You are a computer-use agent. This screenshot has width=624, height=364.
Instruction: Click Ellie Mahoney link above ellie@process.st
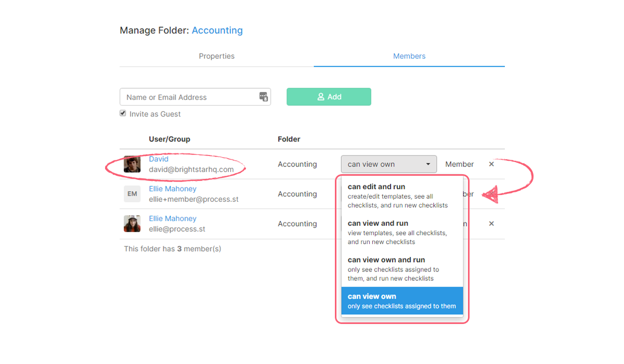coord(173,218)
